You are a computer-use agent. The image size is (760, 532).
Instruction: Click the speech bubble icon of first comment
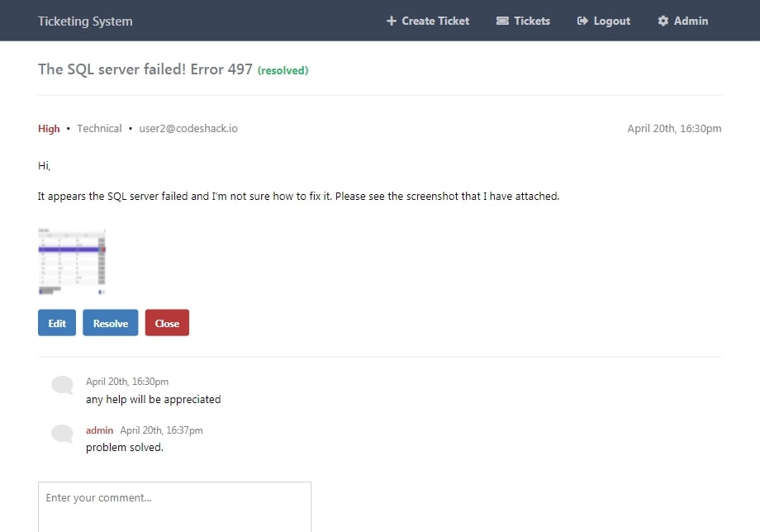(x=62, y=385)
